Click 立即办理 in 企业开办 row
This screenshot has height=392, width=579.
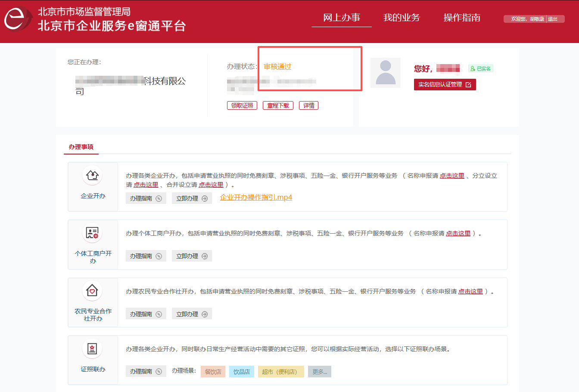(192, 198)
